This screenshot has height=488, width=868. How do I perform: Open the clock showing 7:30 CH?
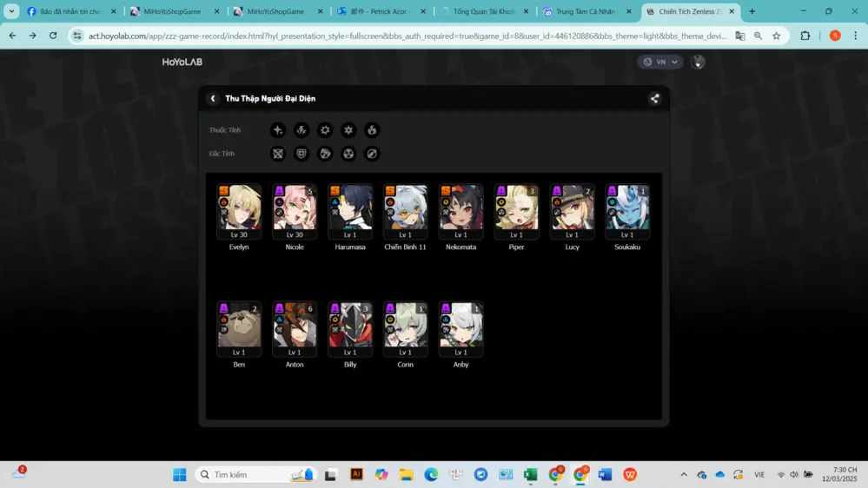pyautogui.click(x=839, y=474)
